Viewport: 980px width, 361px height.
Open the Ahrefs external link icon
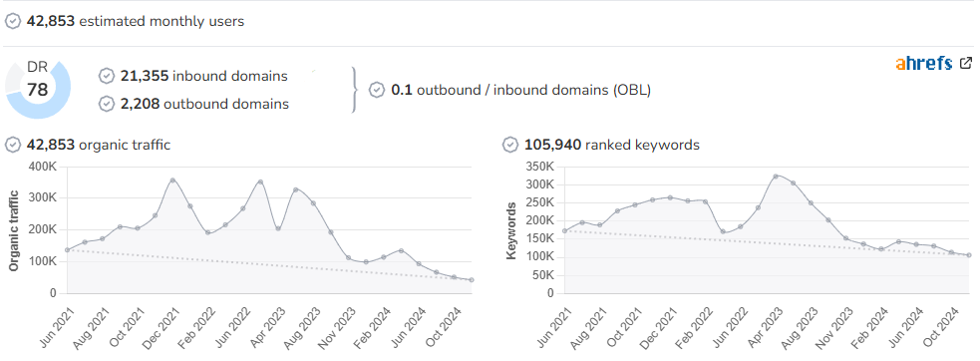[x=966, y=63]
